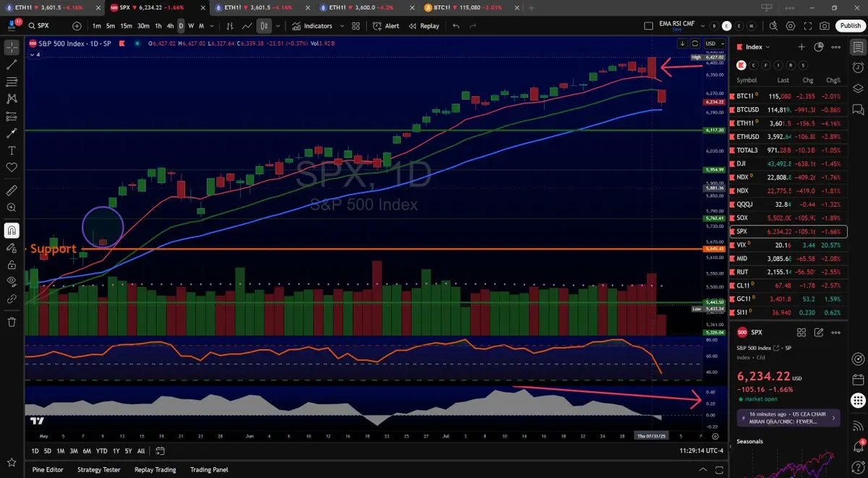Toggle lock all drawings tool

[x=12, y=264]
